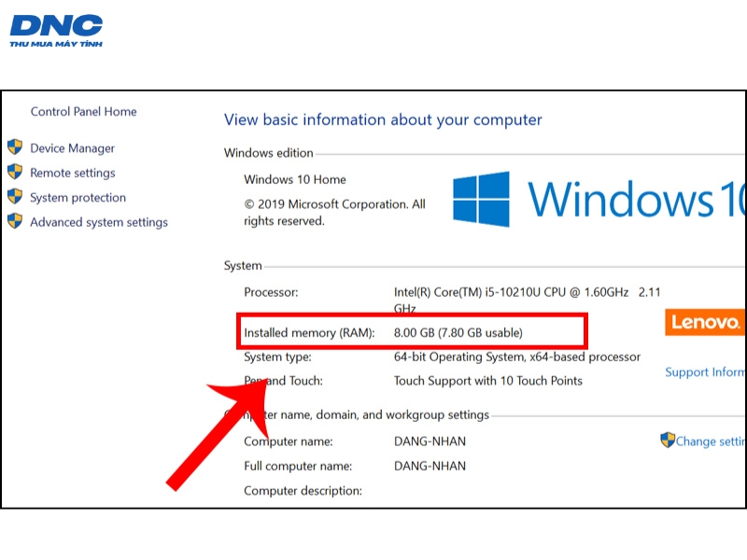This screenshot has width=747, height=560.
Task: Click the 'Processor:' label
Action: 271,292
